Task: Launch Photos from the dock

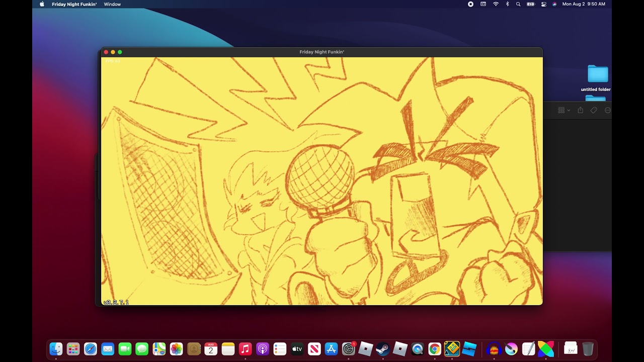Action: 176,348
